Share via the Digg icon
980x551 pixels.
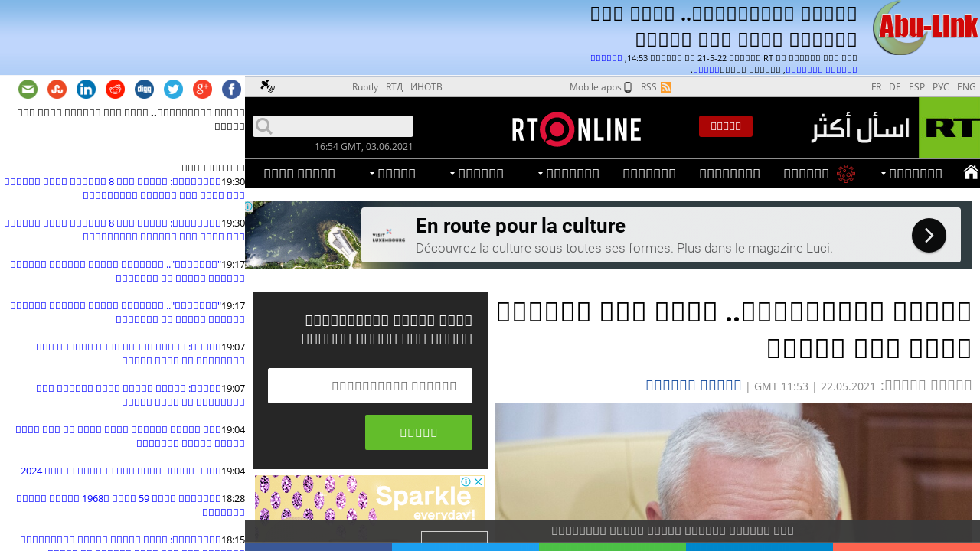(x=145, y=90)
